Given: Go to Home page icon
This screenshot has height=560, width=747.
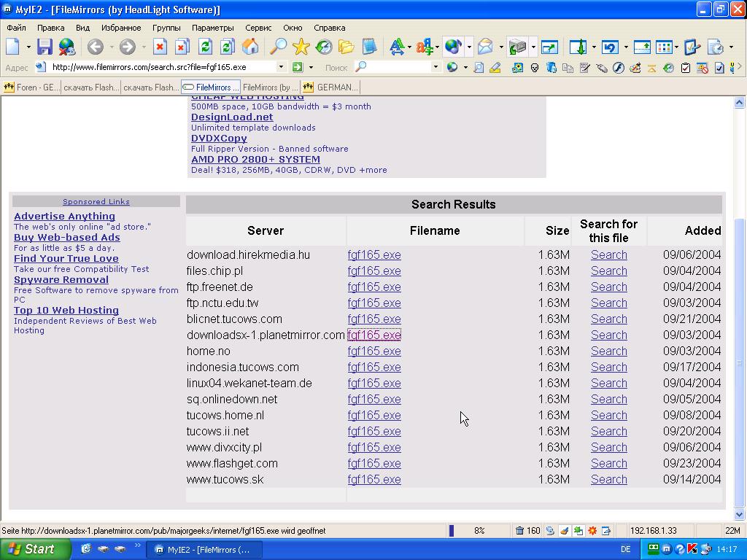Looking at the screenshot, I should click(251, 47).
